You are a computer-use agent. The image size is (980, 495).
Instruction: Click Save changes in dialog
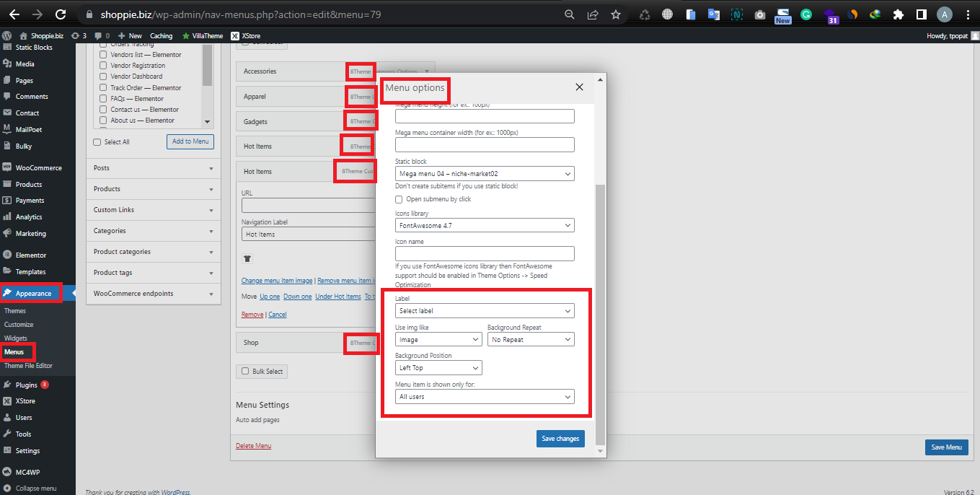(x=560, y=439)
